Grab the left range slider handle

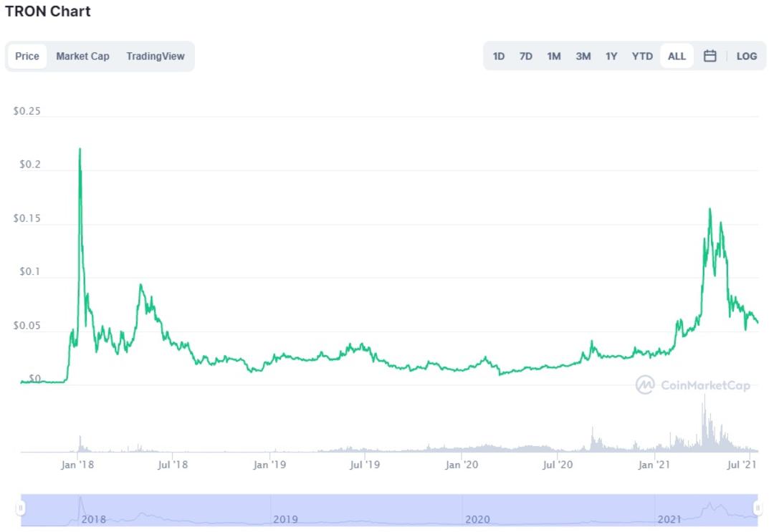coord(21,508)
